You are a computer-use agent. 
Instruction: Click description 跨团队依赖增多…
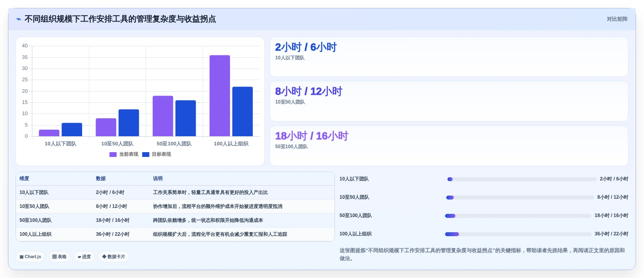click(208, 221)
